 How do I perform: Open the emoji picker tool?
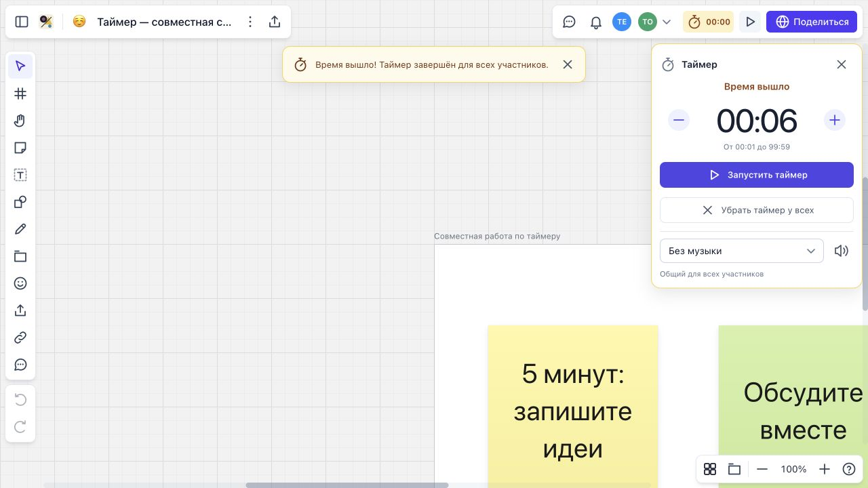point(20,283)
